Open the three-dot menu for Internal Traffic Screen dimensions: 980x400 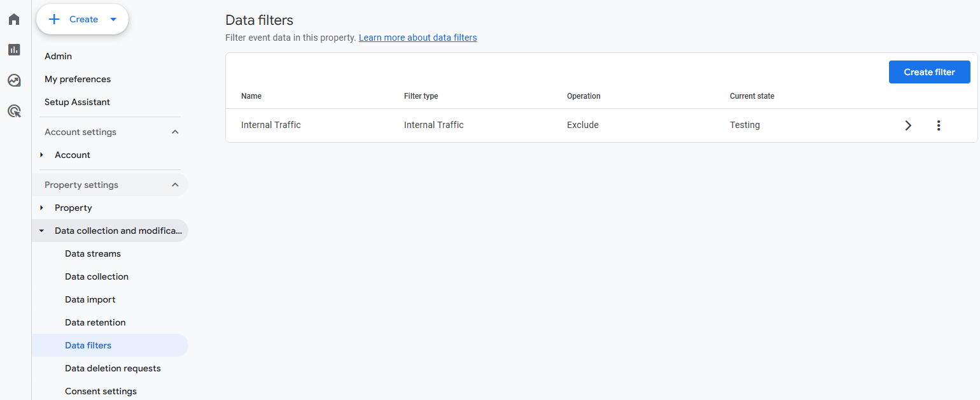pos(938,125)
